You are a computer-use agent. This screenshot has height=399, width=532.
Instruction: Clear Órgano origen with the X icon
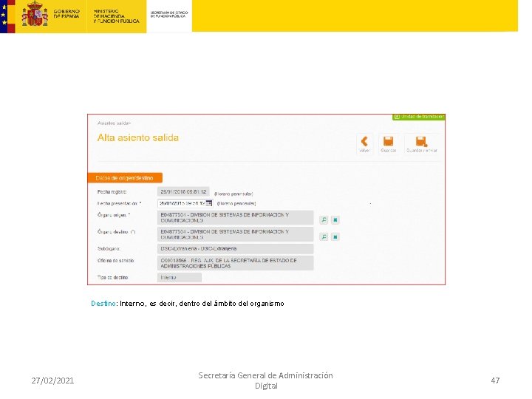pos(335,220)
